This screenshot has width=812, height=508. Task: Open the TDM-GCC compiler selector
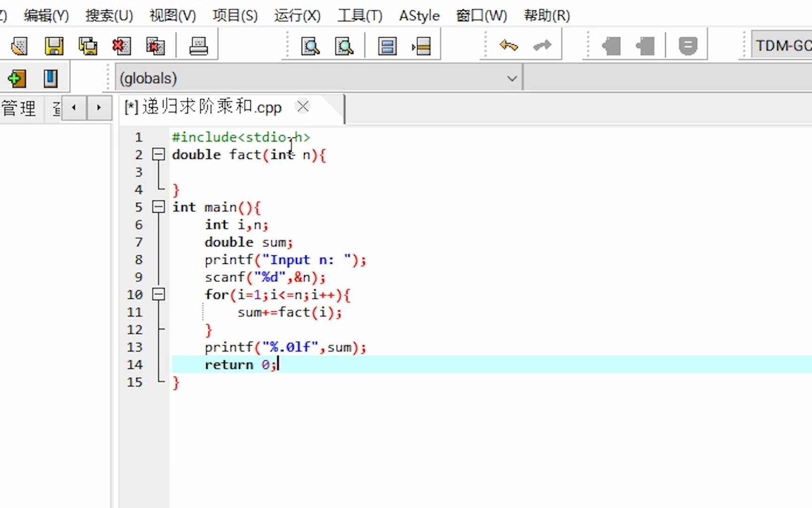(782, 46)
